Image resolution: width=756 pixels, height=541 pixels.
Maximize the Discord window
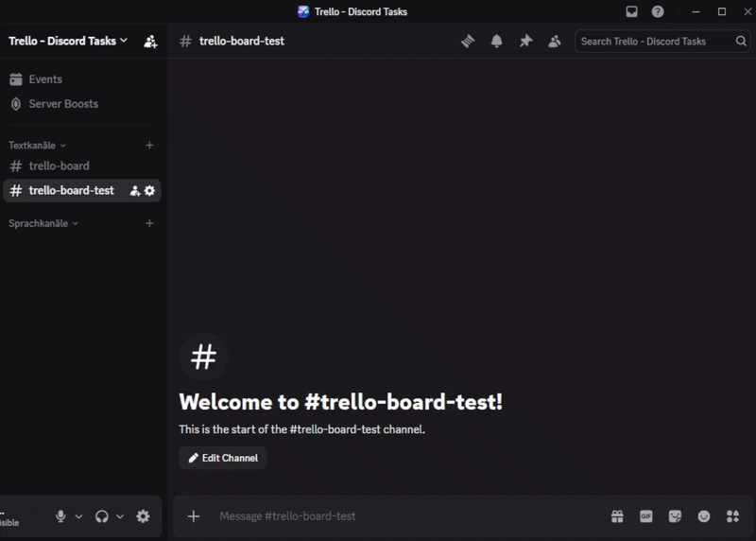[x=722, y=11]
